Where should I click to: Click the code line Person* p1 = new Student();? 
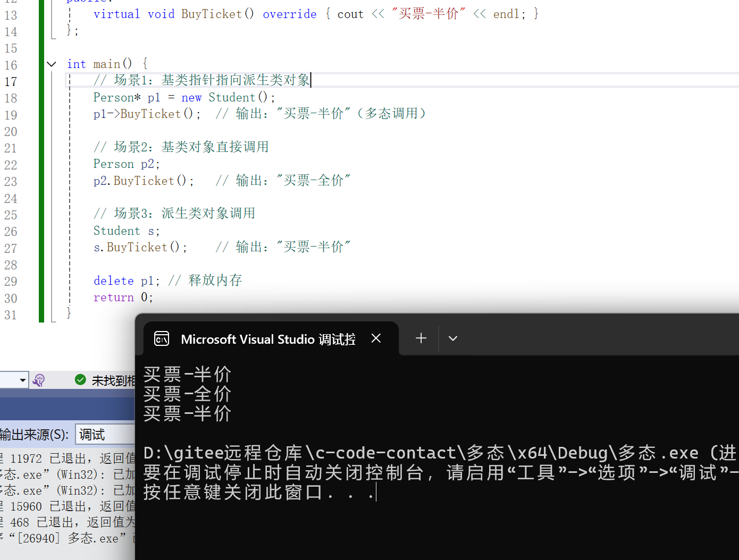(x=184, y=97)
